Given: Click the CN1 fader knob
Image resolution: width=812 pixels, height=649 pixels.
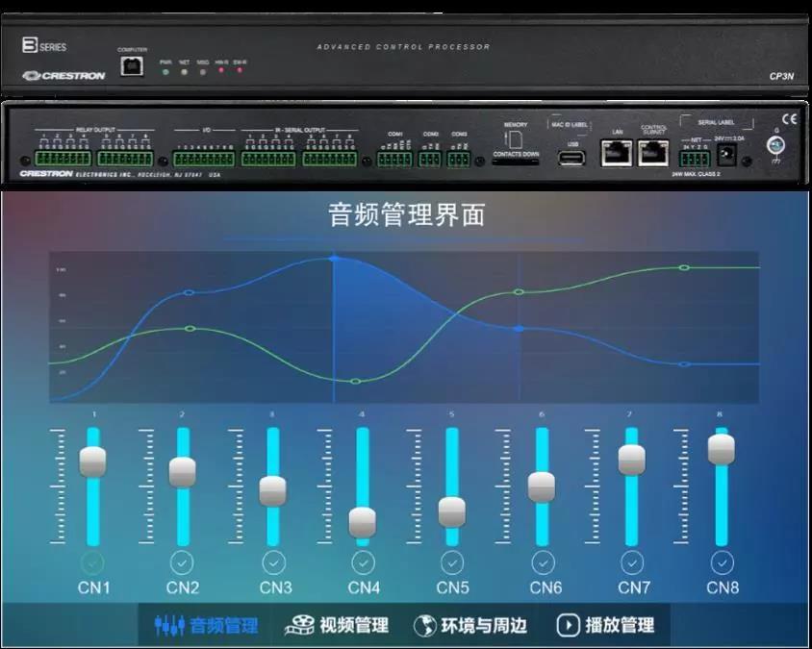Looking at the screenshot, I should click(92, 462).
